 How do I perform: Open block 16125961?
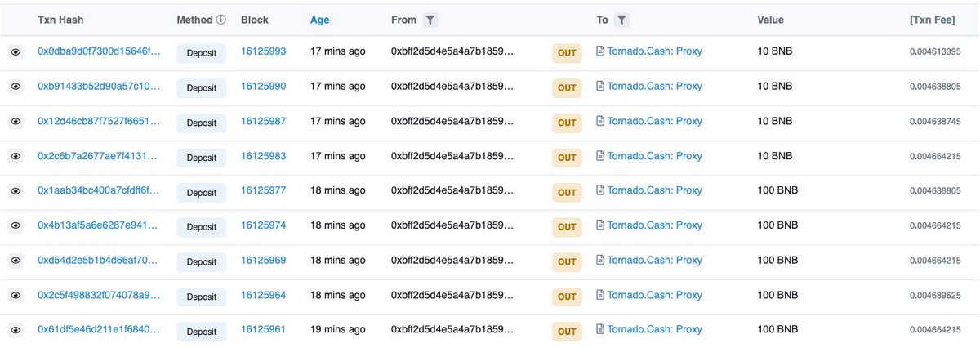coord(263,329)
